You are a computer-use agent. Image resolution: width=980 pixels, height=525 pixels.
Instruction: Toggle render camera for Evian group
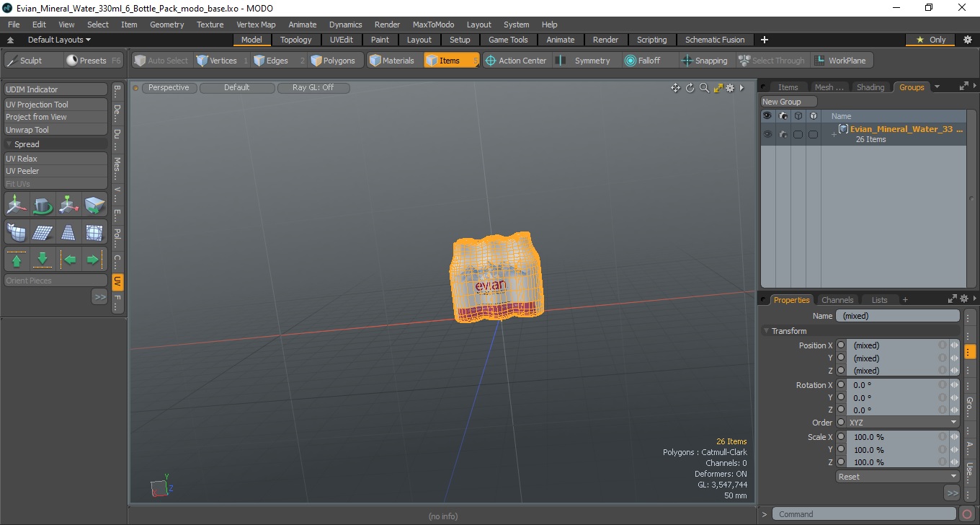(x=783, y=134)
